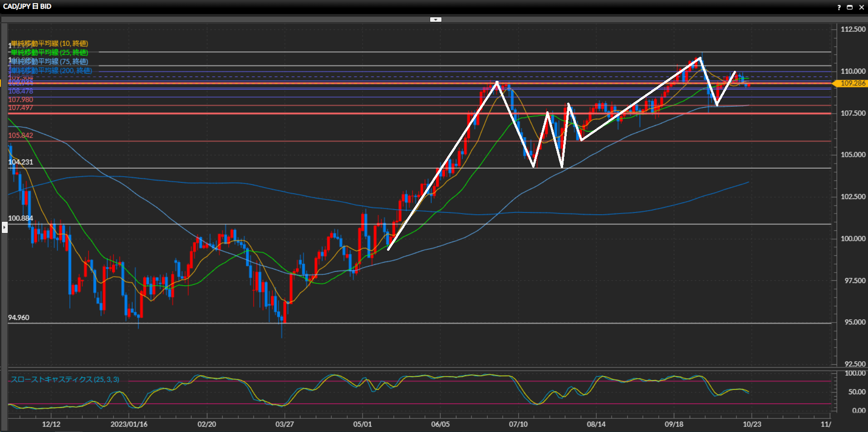Click the 94.960 horizontal line label
This screenshot has width=868, height=432.
pos(19,318)
